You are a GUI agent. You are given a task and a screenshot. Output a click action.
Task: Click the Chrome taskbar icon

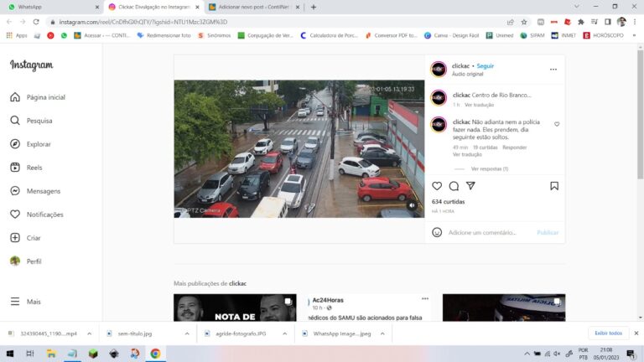(155, 354)
